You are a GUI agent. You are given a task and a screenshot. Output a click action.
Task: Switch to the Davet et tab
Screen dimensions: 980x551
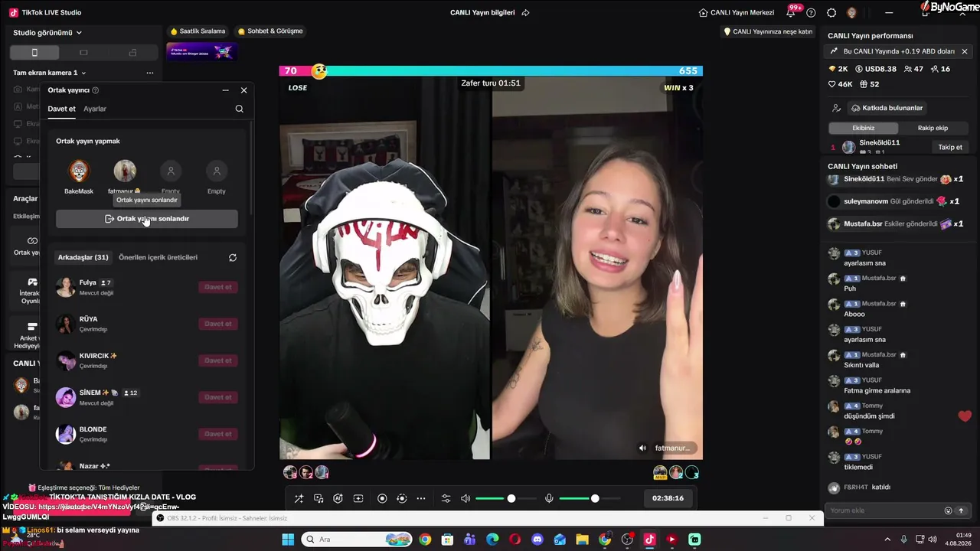point(61,109)
